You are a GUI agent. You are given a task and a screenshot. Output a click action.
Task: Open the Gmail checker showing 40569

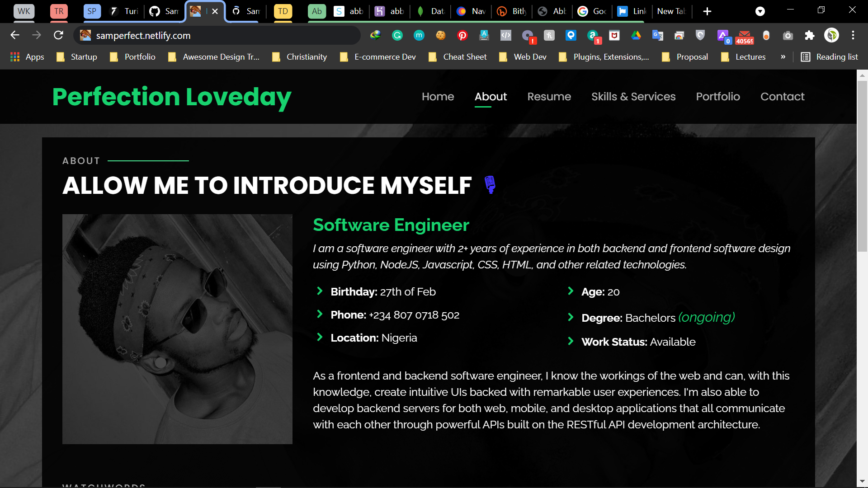[745, 37]
